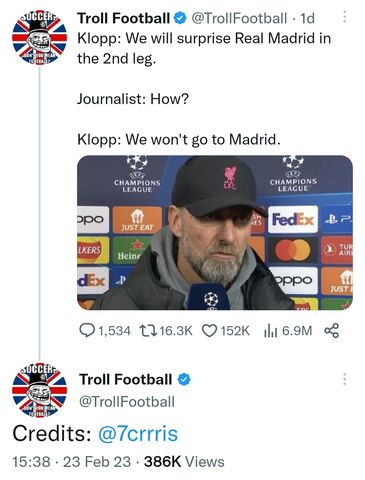This screenshot has width=365, height=480.
Task: Open the view analytics bar chart icon
Action: [x=271, y=331]
